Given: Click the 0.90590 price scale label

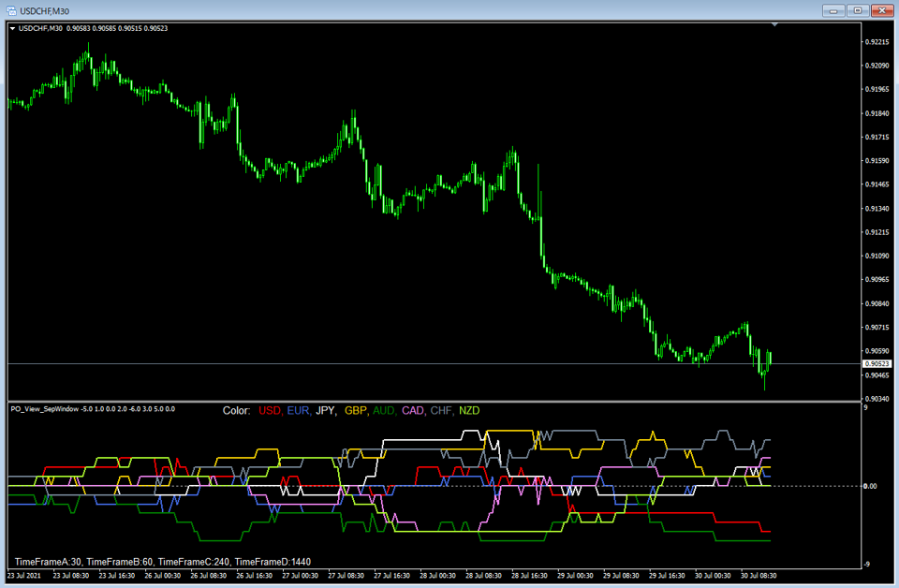Looking at the screenshot, I should coord(877,351).
